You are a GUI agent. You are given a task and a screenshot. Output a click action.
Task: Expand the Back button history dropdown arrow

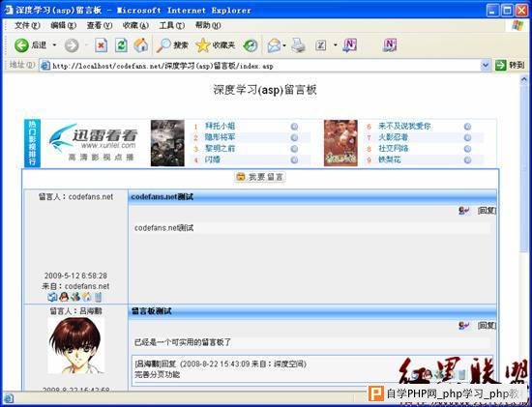54,45
